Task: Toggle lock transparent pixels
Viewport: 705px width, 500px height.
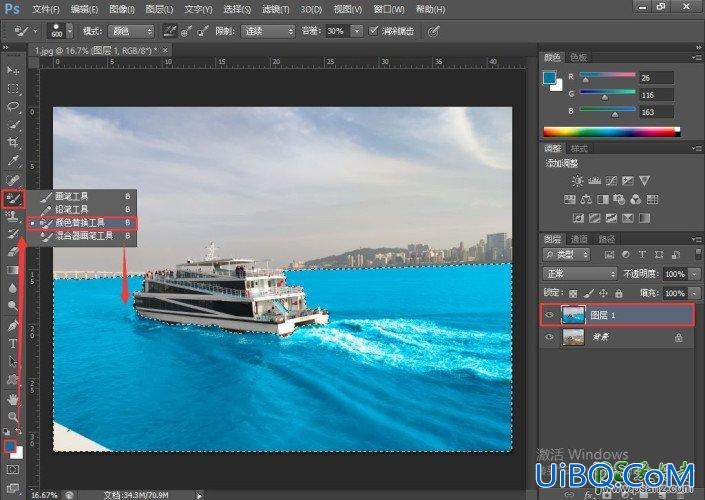Action: pyautogui.click(x=573, y=294)
